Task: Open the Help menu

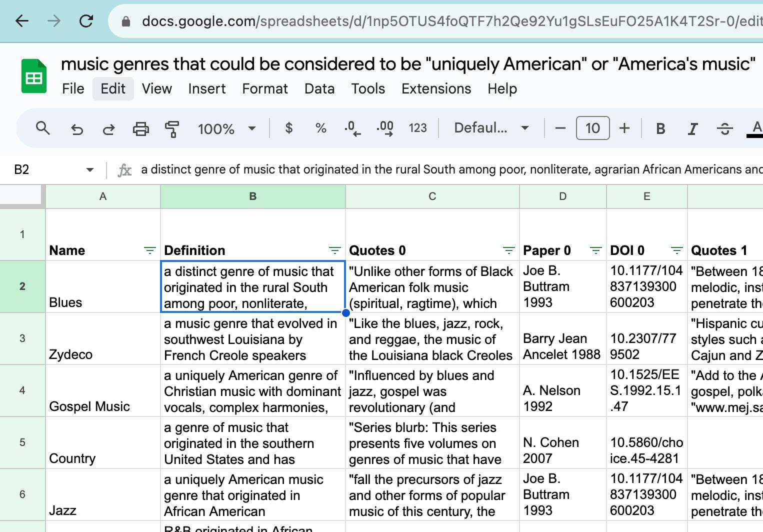Action: pos(502,88)
